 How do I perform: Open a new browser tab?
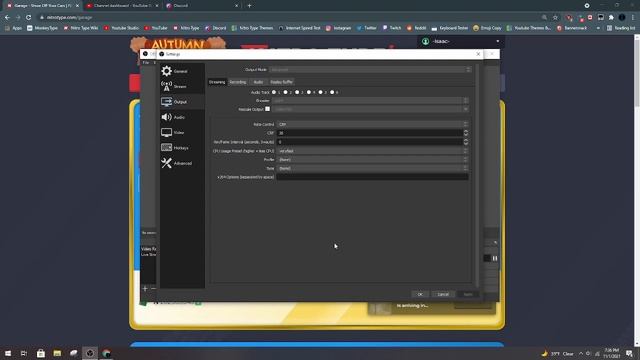pyautogui.click(x=249, y=6)
